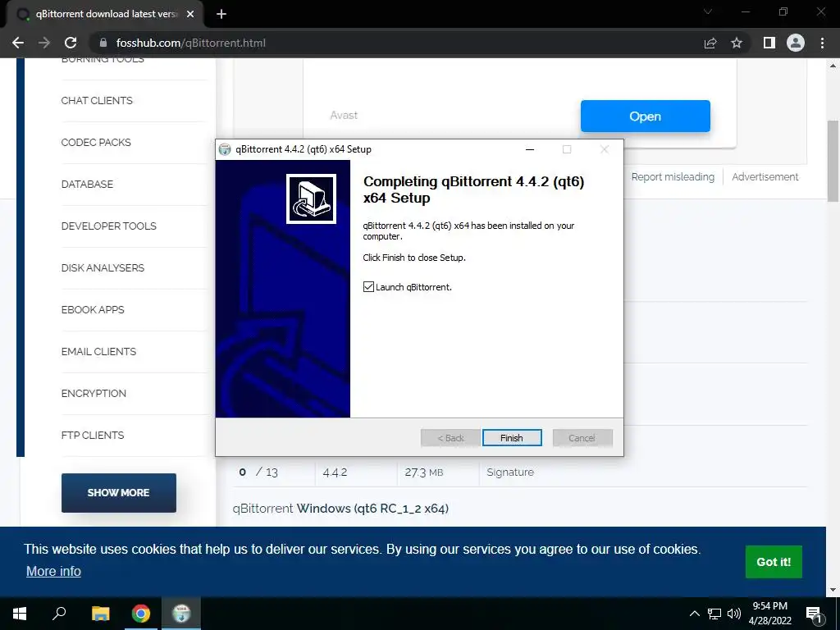Click the Signature link in the download row
Image resolution: width=840 pixels, height=630 pixels.
(x=510, y=472)
